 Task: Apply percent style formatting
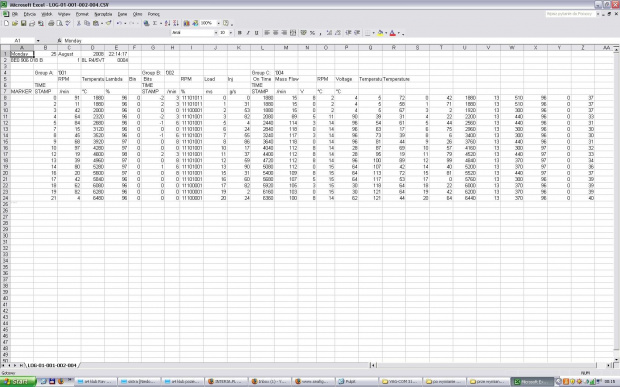312,33
